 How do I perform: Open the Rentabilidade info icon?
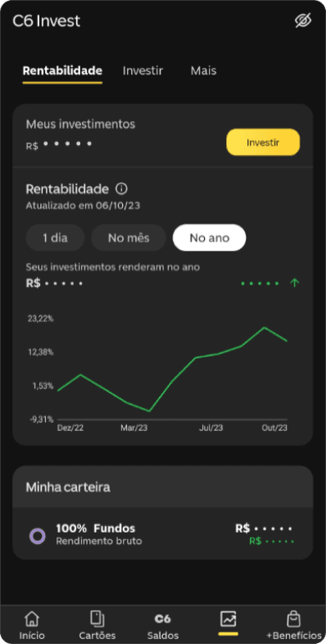[121, 189]
